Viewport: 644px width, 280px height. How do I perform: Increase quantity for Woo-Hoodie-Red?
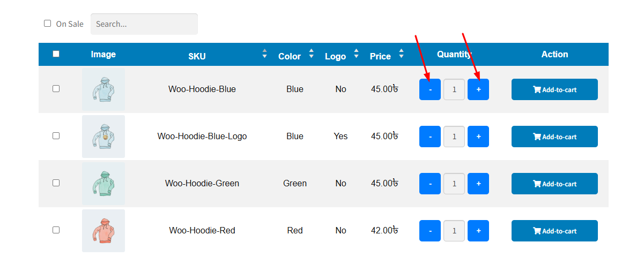coord(478,231)
